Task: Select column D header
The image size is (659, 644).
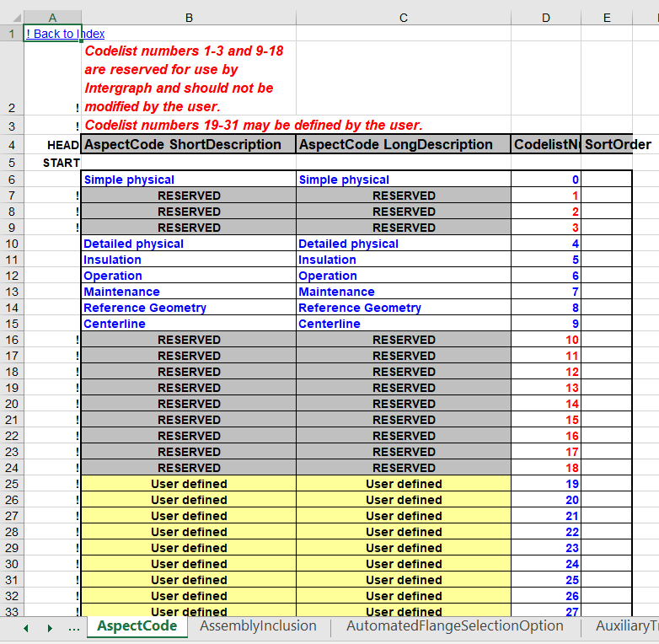Action: click(546, 18)
